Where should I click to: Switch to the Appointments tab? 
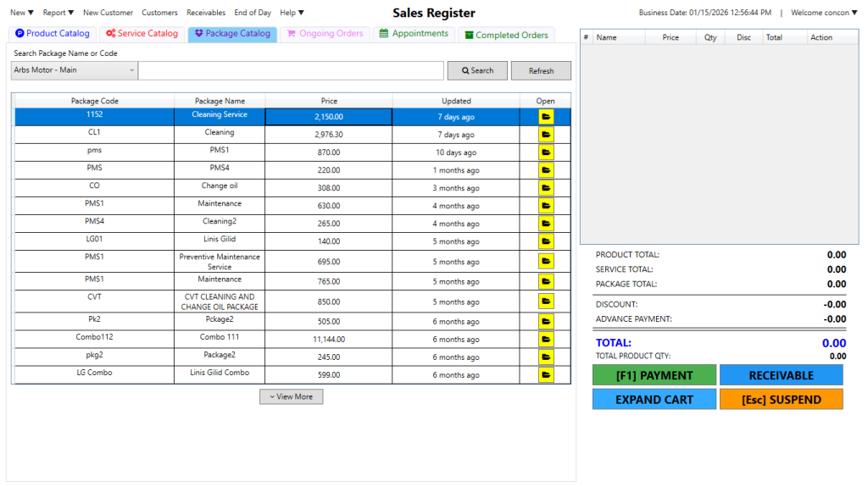click(414, 34)
